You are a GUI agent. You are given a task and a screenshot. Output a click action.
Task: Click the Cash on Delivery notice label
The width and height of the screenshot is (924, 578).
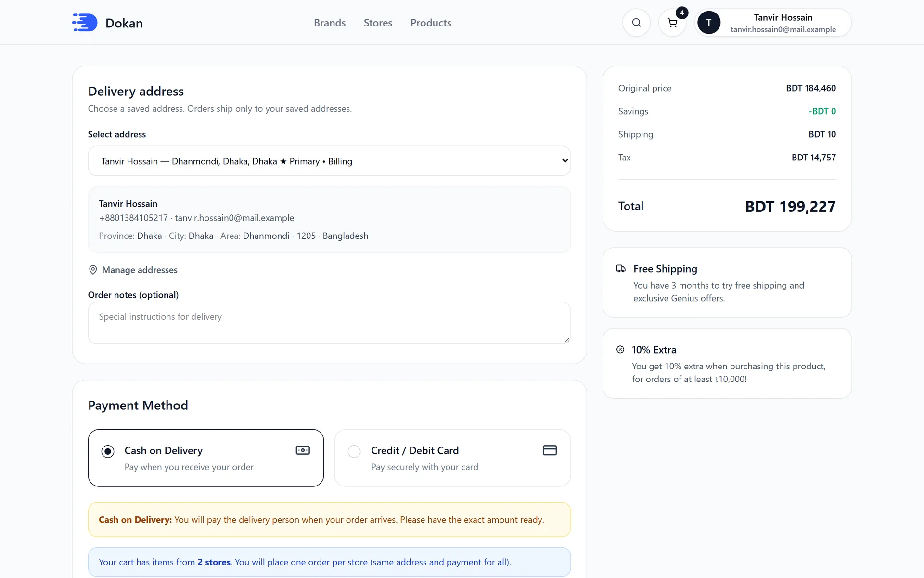pyautogui.click(x=135, y=520)
